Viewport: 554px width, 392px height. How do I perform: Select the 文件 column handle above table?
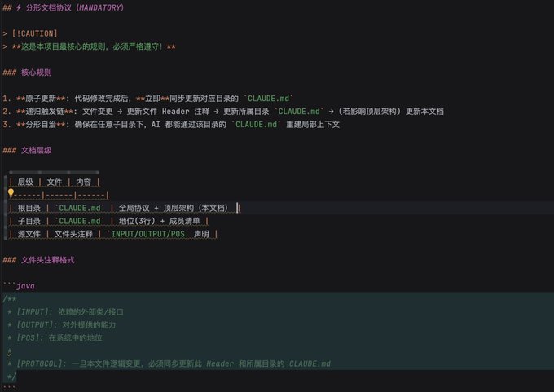[x=55, y=173]
